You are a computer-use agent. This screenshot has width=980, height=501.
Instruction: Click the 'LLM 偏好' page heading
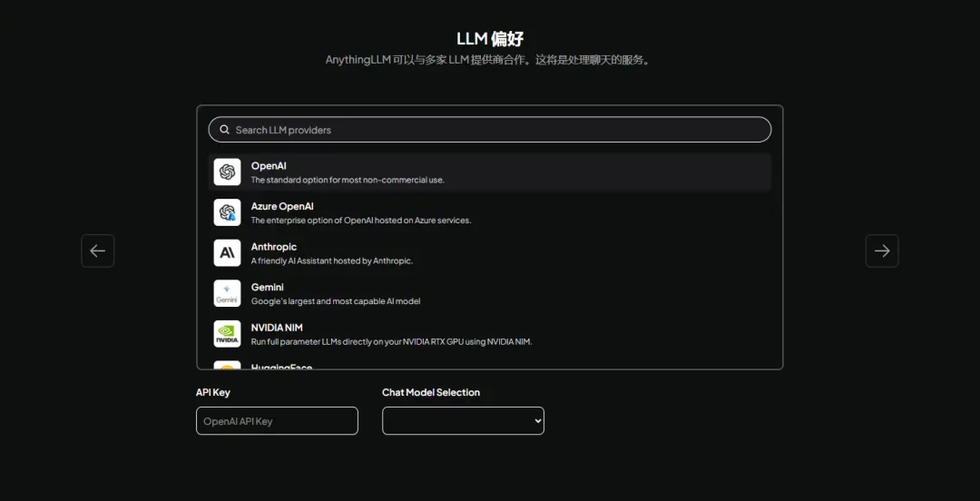pyautogui.click(x=490, y=39)
